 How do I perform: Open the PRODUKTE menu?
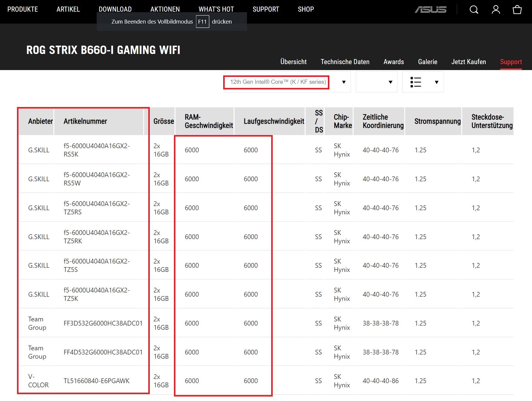point(23,9)
